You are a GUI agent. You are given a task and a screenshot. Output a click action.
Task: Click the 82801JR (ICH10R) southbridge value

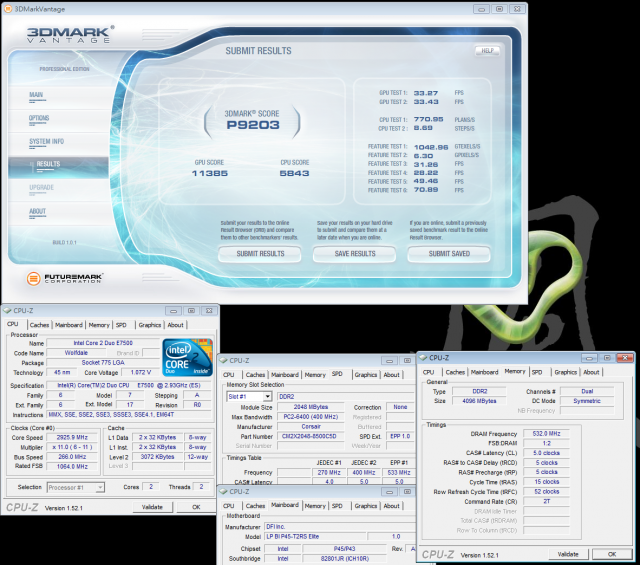tap(344, 558)
